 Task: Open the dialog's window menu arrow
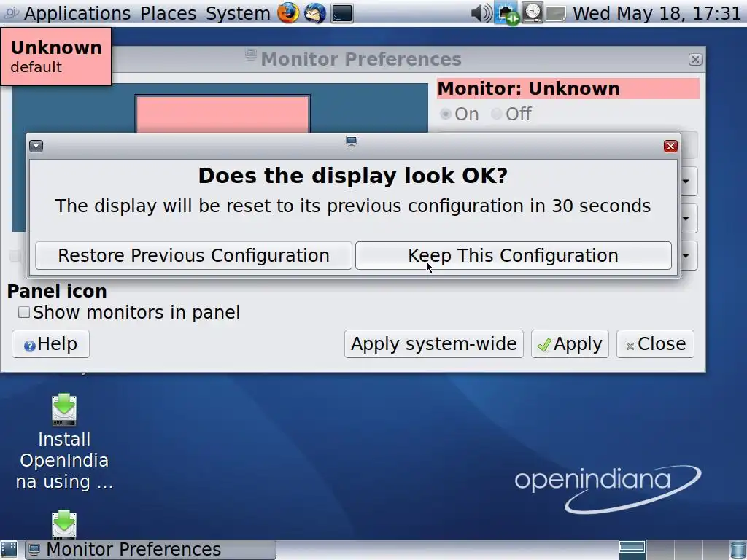36,146
